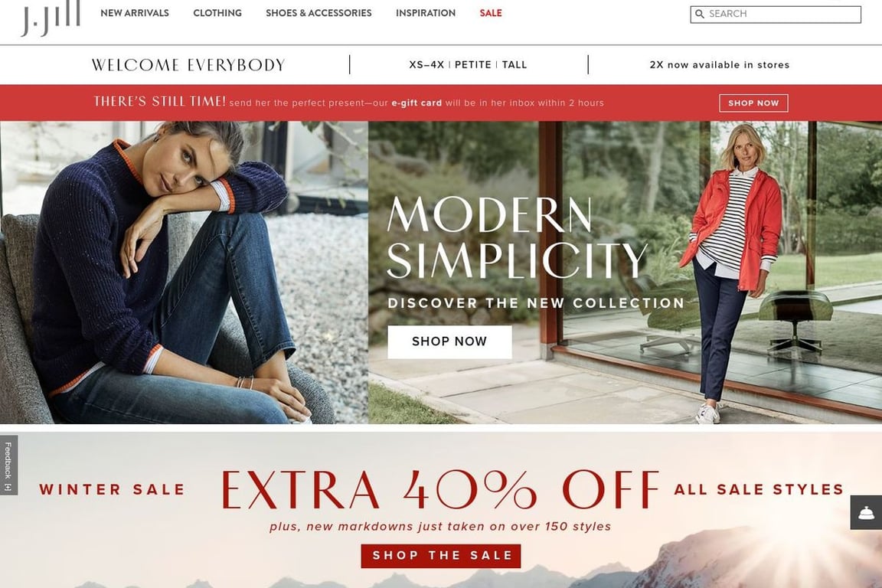This screenshot has height=588, width=882.
Task: Click 2X now available in stores
Action: [720, 65]
